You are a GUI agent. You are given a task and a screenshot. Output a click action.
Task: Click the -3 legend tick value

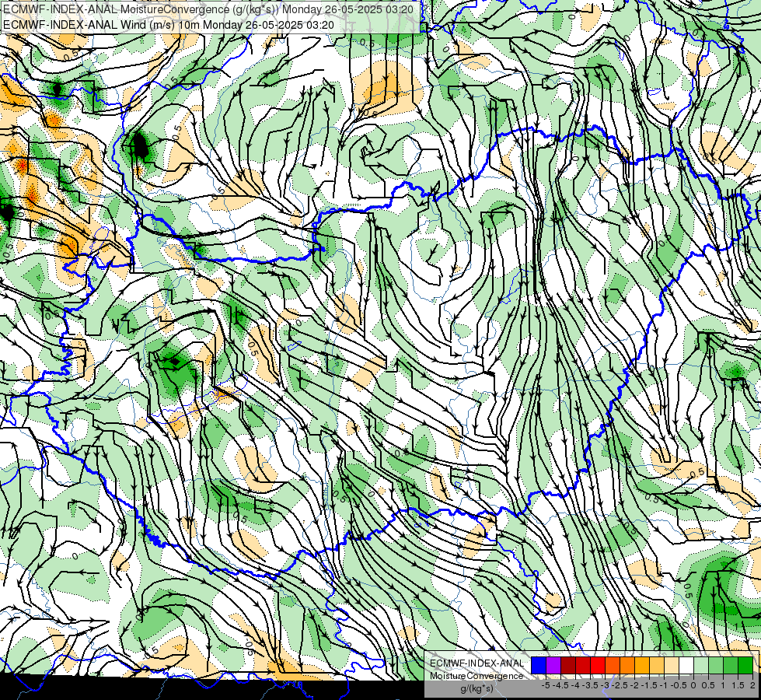pyautogui.click(x=605, y=685)
